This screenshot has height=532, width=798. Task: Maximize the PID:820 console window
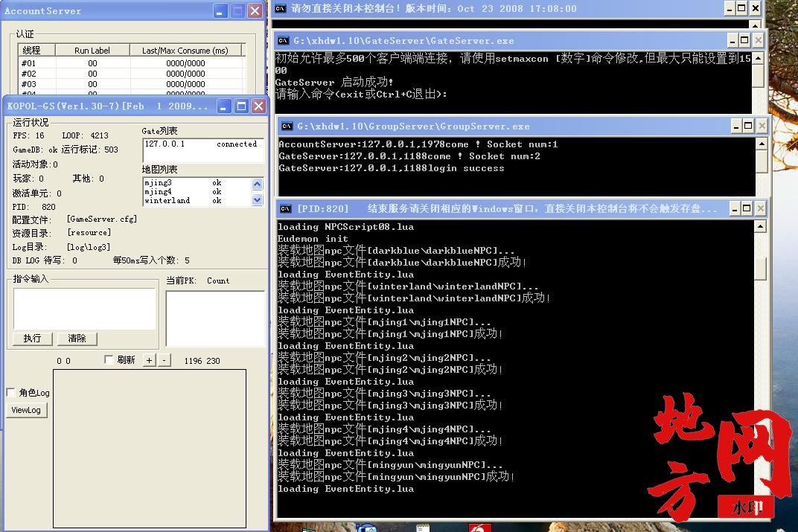coord(747,208)
